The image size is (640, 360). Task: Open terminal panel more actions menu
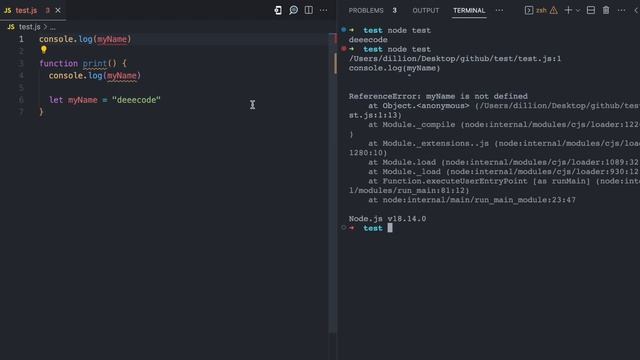(x=622, y=10)
